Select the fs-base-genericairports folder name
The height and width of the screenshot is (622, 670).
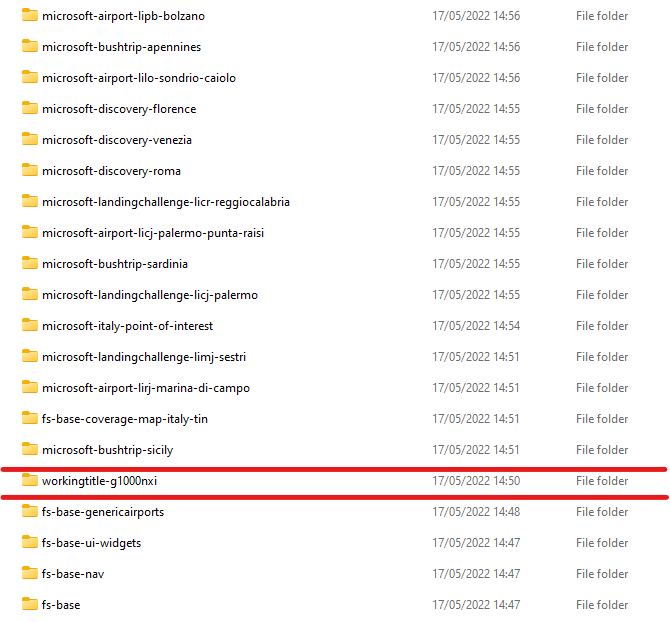tap(103, 512)
